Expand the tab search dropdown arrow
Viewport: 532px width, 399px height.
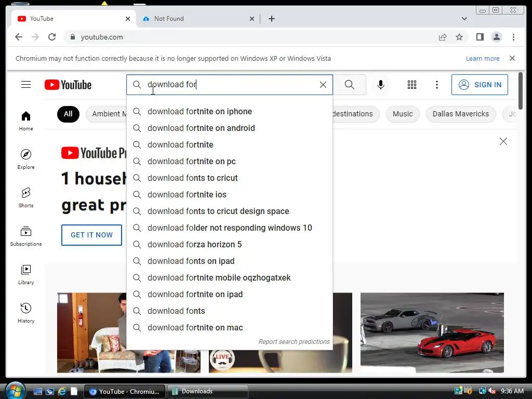pyautogui.click(x=464, y=19)
